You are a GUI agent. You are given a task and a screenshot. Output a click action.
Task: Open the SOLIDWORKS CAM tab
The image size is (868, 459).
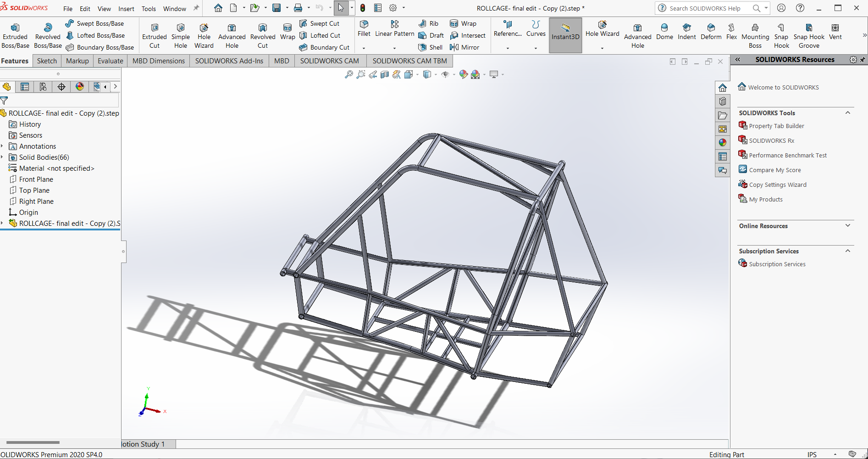pyautogui.click(x=330, y=61)
